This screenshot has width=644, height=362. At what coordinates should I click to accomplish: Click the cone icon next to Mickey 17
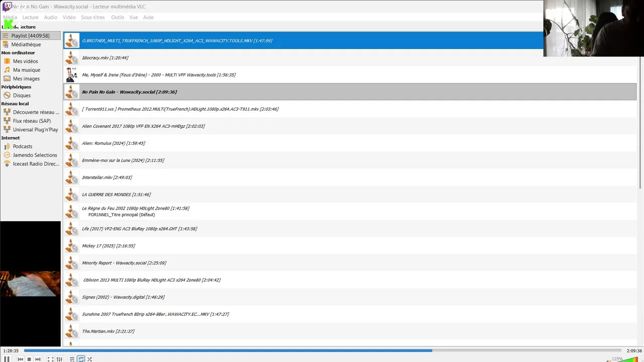[x=72, y=246]
